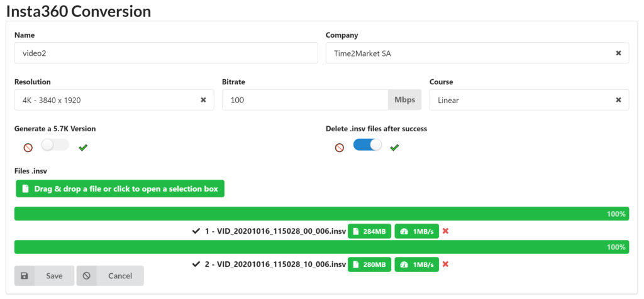Enable the Generate a 5.7K Version switch
Screen dimensions: 644x299
click(x=55, y=144)
